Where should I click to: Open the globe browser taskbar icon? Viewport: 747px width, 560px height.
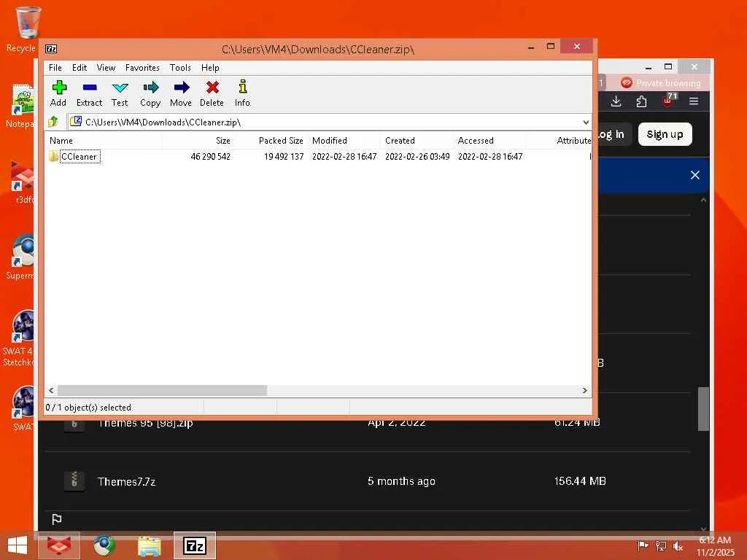click(104, 545)
